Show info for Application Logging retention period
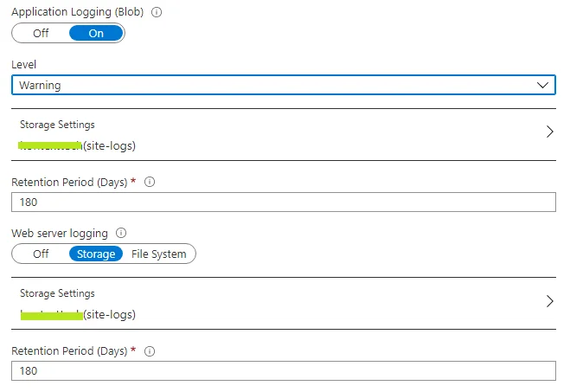This screenshot has width=570, height=392. (150, 183)
